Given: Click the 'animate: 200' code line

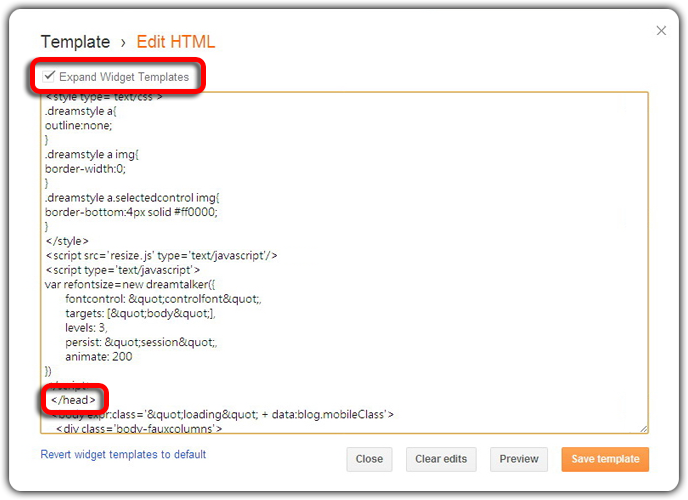Looking at the screenshot, I should click(x=99, y=357).
